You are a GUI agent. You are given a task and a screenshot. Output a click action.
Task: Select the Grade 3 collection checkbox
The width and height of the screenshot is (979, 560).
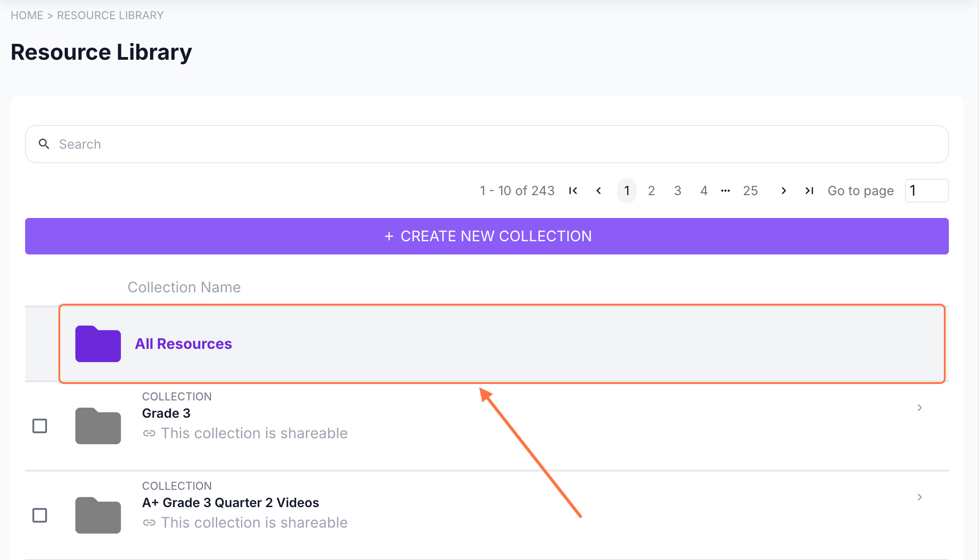(40, 426)
